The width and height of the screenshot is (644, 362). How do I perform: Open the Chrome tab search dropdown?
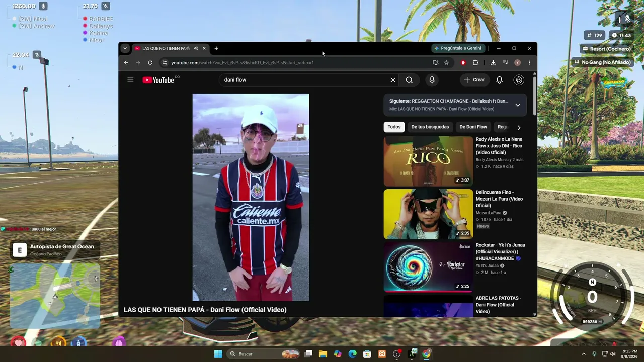(x=125, y=48)
